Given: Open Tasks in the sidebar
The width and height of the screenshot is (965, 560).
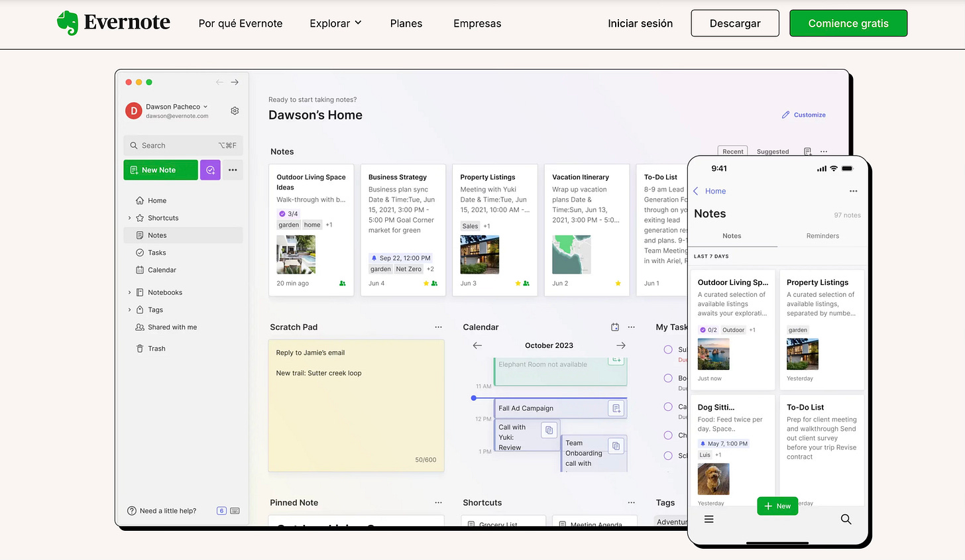Looking at the screenshot, I should tap(157, 252).
